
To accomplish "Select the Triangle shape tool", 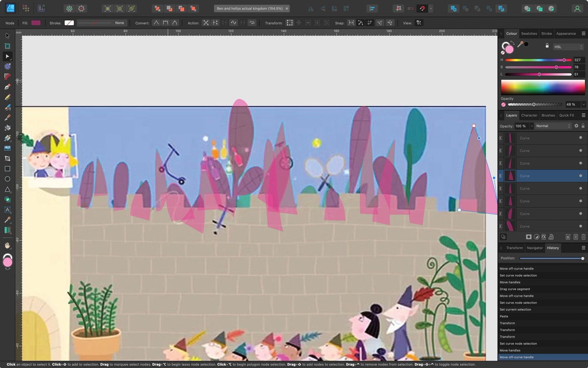I will pyautogui.click(x=7, y=189).
